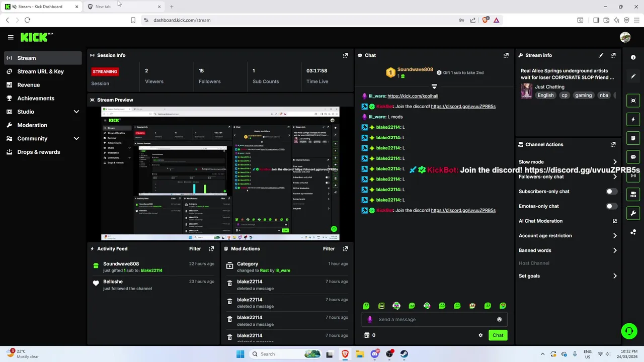The image size is (644, 362).
Task: Expand the Community sidebar section
Action: (x=76, y=138)
